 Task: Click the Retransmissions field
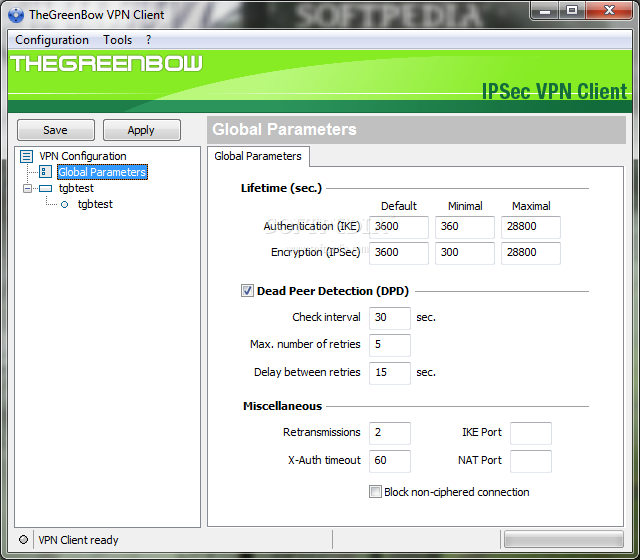[390, 433]
